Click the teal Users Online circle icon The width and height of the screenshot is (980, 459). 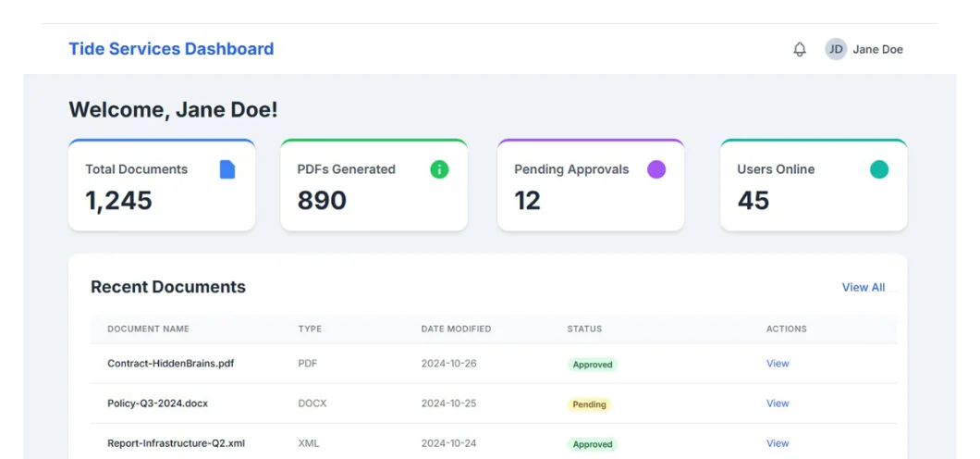click(x=879, y=169)
